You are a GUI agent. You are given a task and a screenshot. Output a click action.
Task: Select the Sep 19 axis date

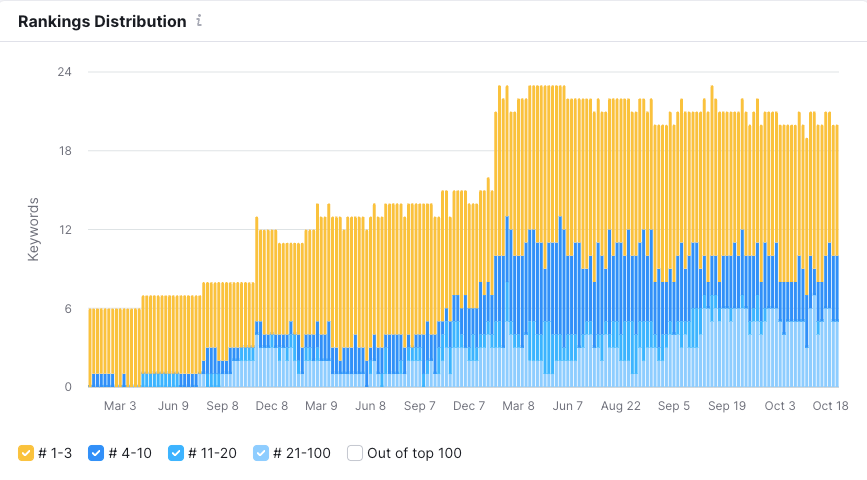coord(727,406)
